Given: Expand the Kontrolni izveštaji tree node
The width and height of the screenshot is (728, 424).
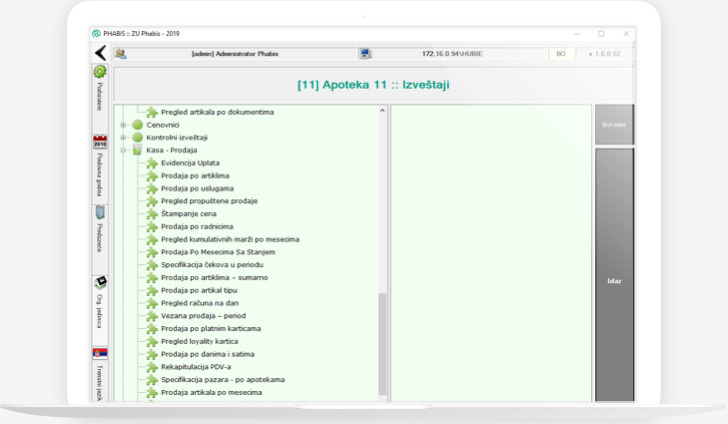Looking at the screenshot, I should [123, 137].
